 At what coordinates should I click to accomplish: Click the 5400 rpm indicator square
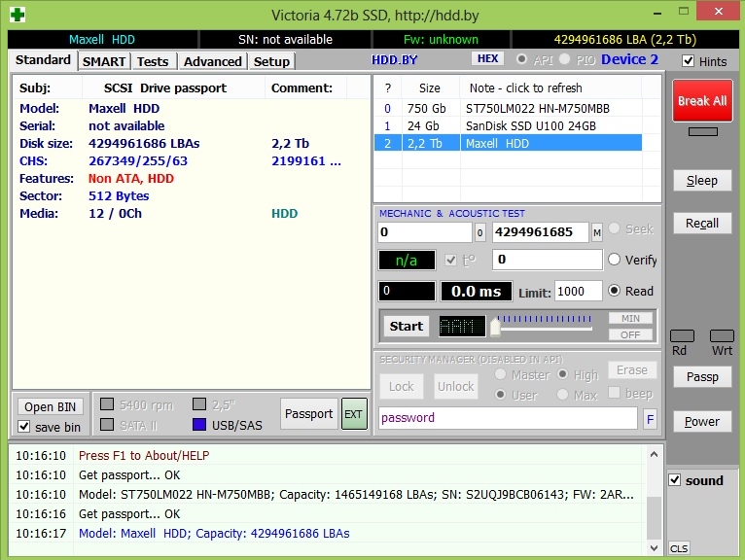coord(107,404)
